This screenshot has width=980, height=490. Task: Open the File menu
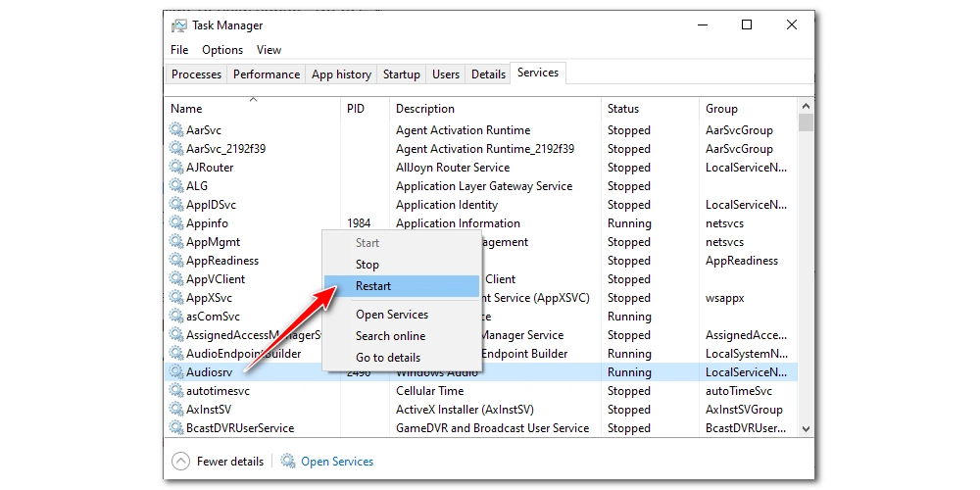(179, 50)
